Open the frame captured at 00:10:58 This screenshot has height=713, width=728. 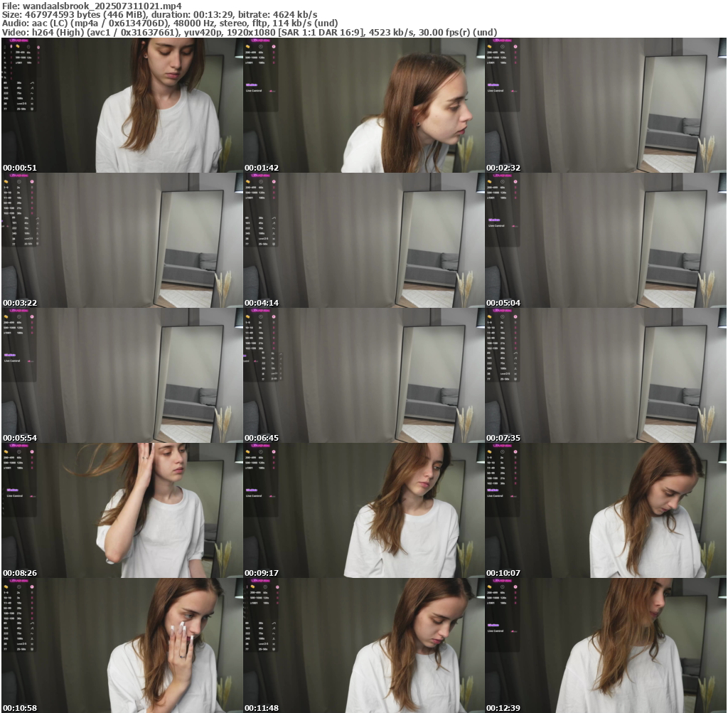[x=122, y=645]
